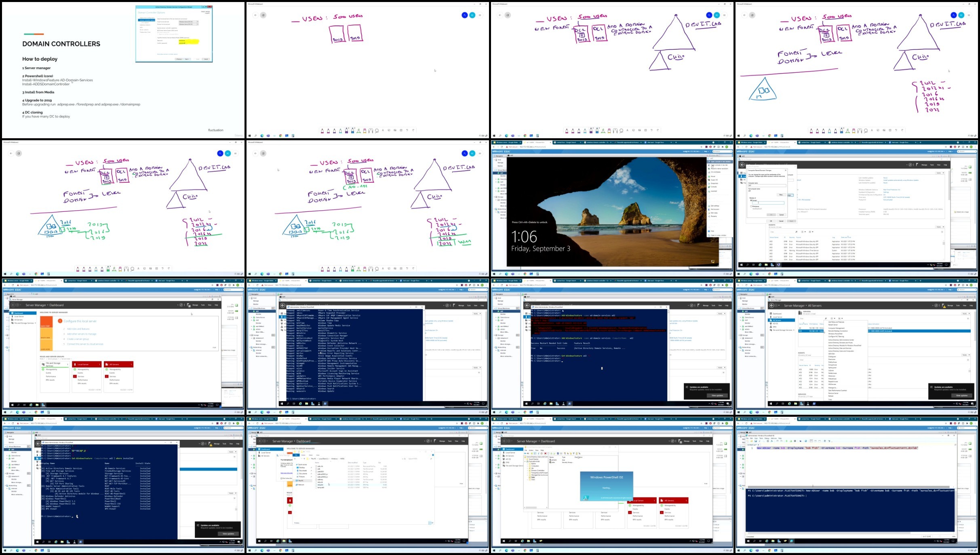Screen dimensions: 980x555
Task: Click the Chrome icon on the Configure-this-local-server frame's outer taskbar
Action: click(36, 412)
